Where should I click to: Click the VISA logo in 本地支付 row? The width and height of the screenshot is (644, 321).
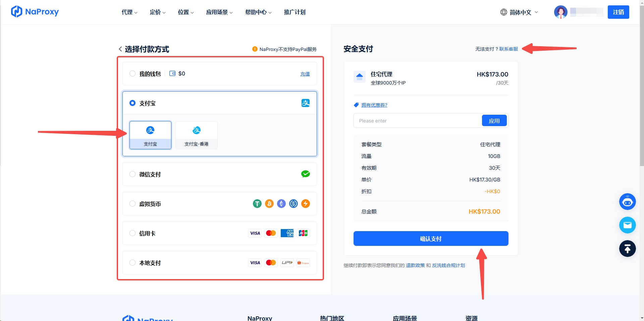click(x=255, y=263)
